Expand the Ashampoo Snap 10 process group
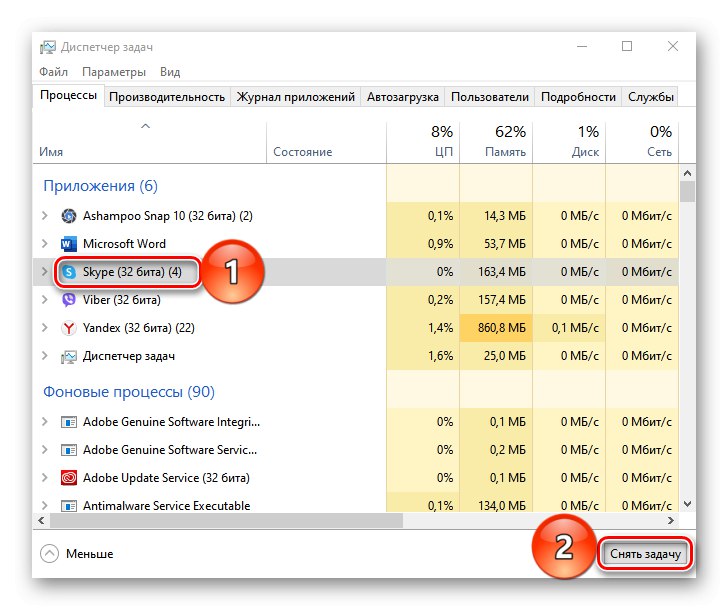 45,215
